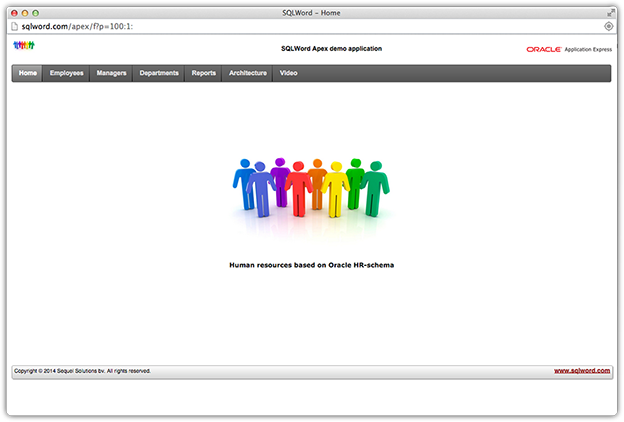Select the Reports tab
This screenshot has height=422, width=624.
(x=203, y=73)
